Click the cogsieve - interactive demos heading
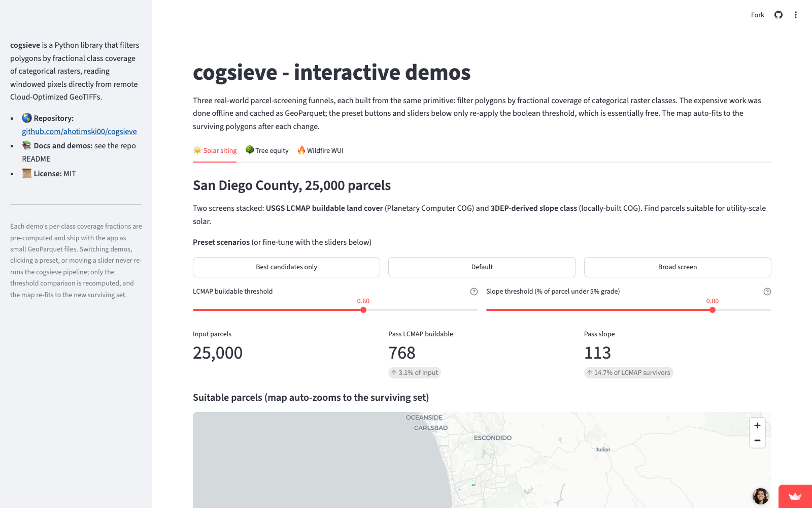This screenshot has height=508, width=812. click(x=332, y=73)
